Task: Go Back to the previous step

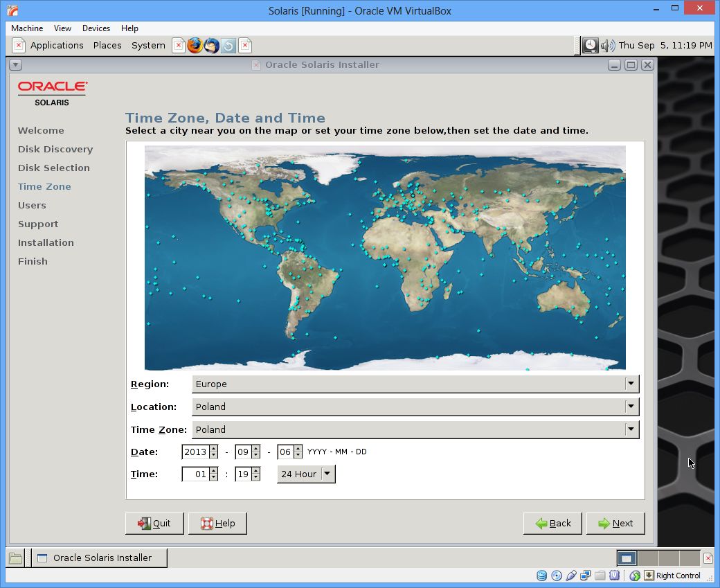Action: point(553,523)
